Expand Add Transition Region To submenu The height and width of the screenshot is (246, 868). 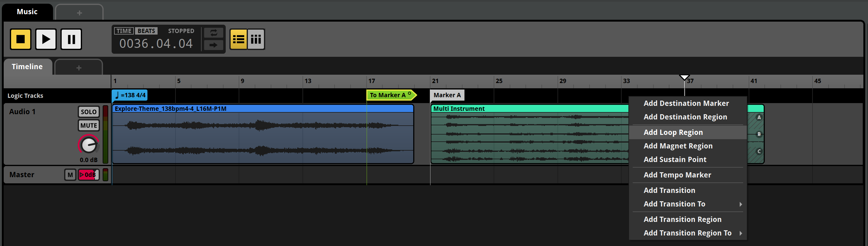pos(687,233)
